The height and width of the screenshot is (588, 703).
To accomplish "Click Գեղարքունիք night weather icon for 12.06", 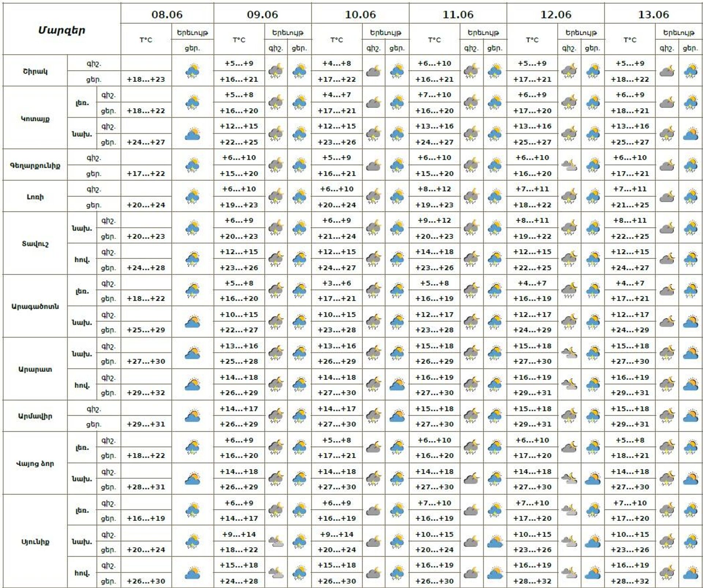I will 569,165.
